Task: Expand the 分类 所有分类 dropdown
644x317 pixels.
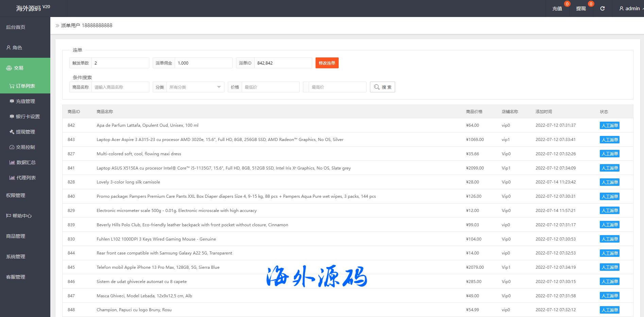Action: [195, 87]
